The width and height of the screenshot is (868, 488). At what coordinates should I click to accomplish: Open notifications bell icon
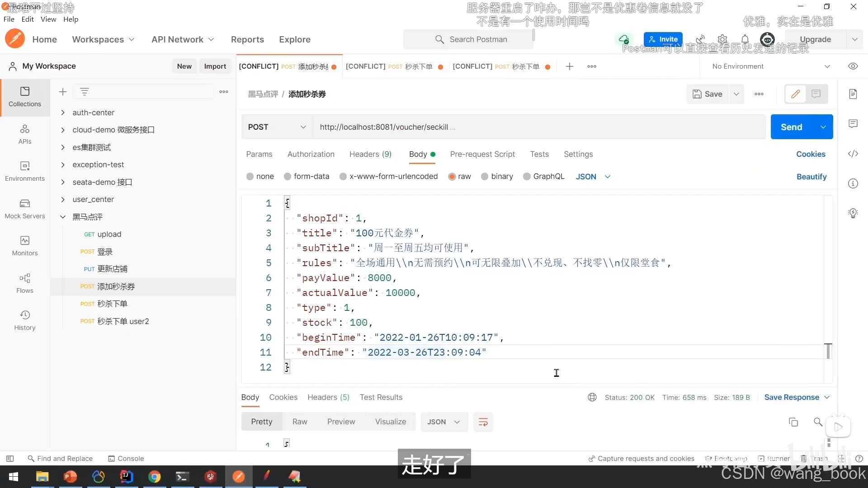pyautogui.click(x=745, y=39)
